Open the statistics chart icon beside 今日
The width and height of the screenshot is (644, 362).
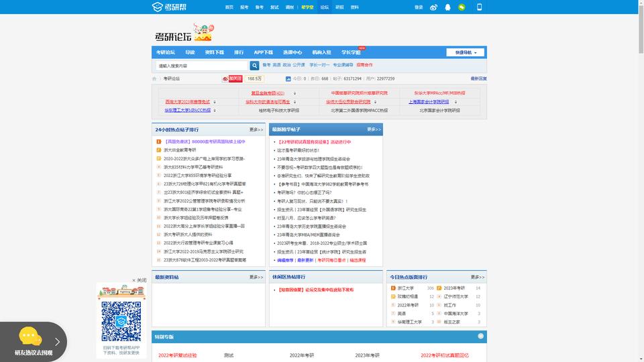click(x=288, y=78)
